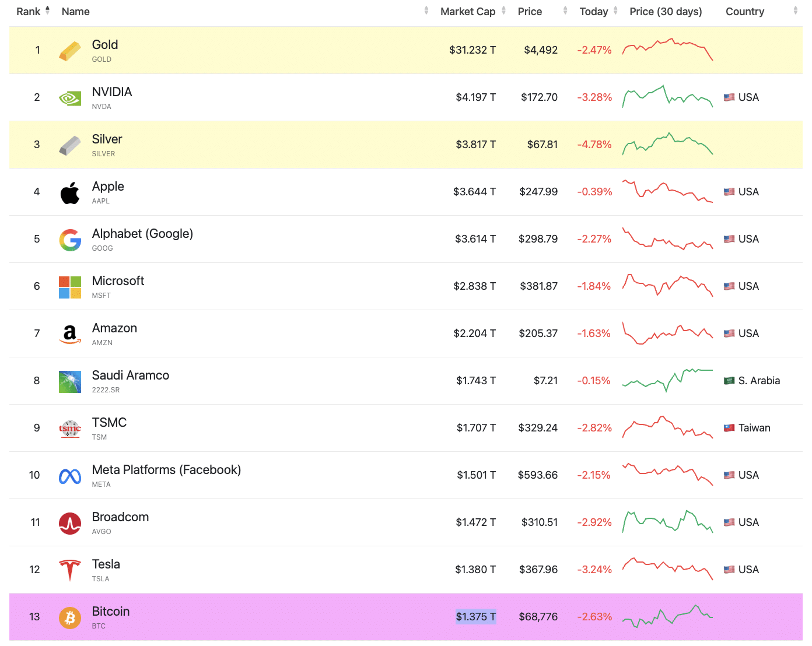Sort using the Price column header

coord(530,12)
